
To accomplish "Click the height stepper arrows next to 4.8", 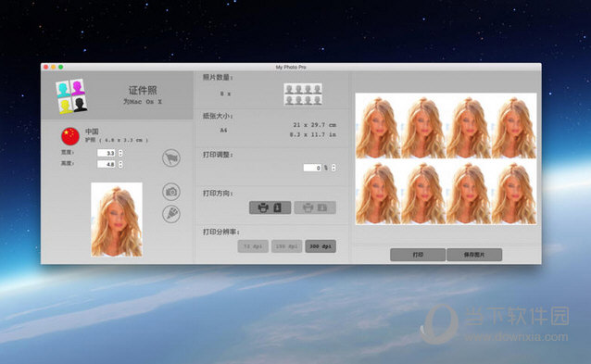I will [120, 164].
